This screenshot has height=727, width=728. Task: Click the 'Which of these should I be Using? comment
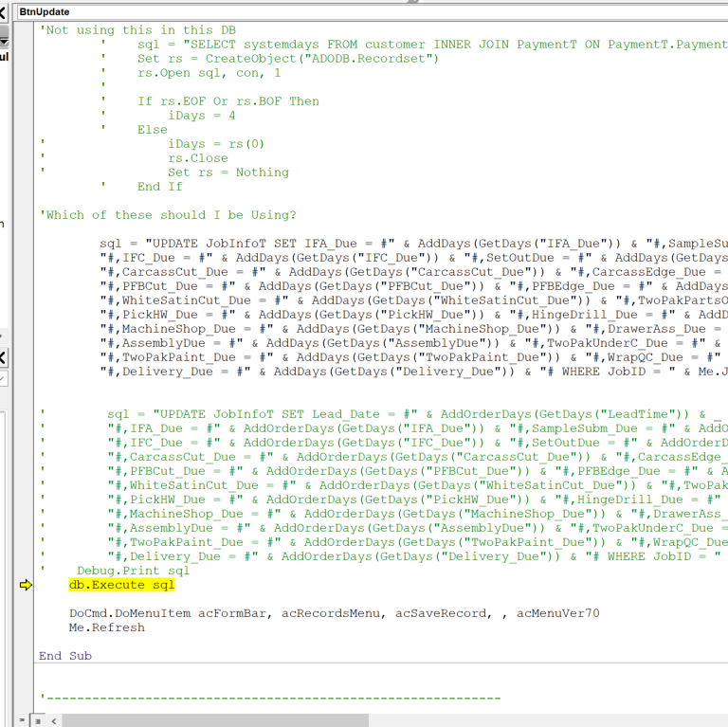(x=168, y=215)
